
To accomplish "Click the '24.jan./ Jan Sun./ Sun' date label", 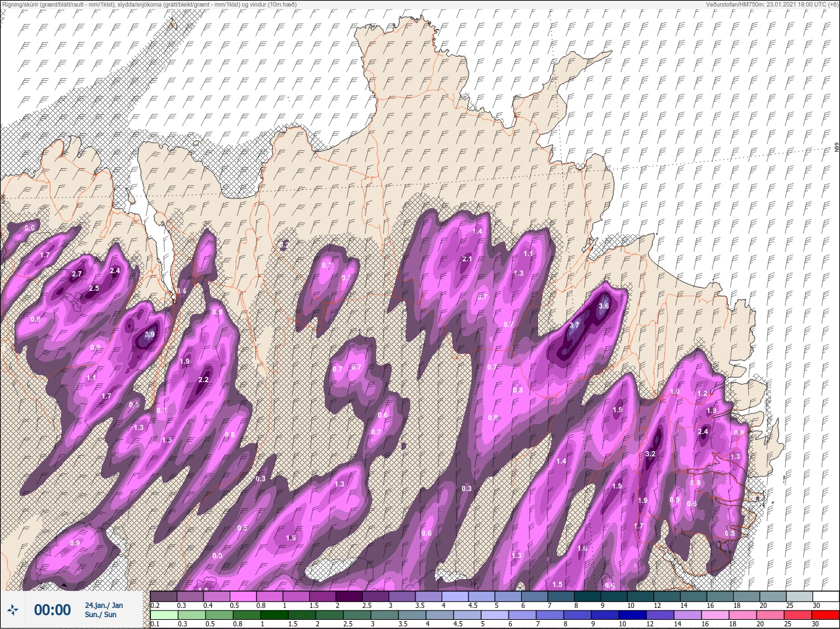I will [x=104, y=609].
